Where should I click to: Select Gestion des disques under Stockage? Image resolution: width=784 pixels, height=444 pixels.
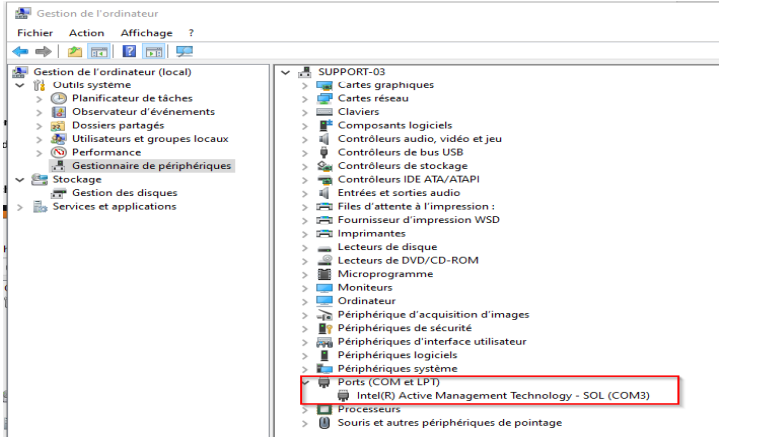click(x=124, y=193)
